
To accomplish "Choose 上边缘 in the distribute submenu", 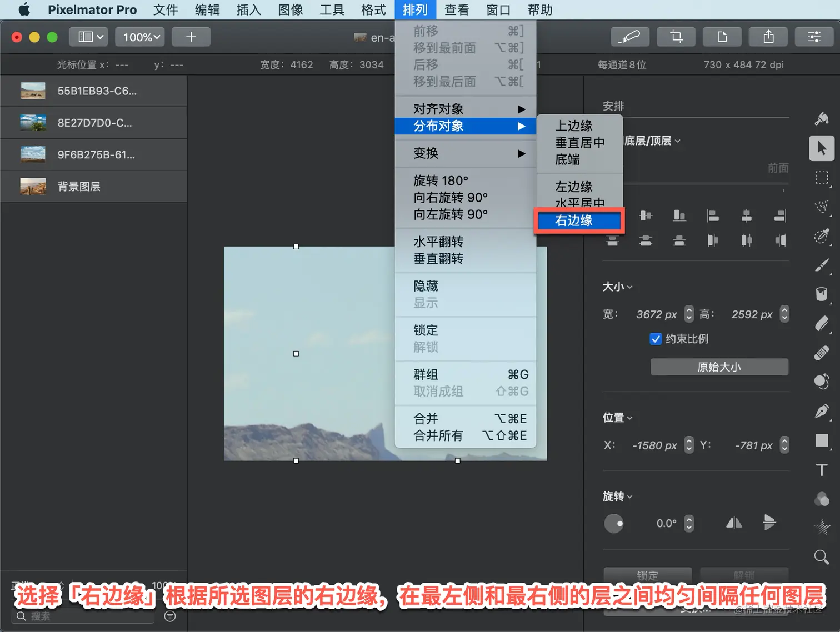I will [580, 126].
